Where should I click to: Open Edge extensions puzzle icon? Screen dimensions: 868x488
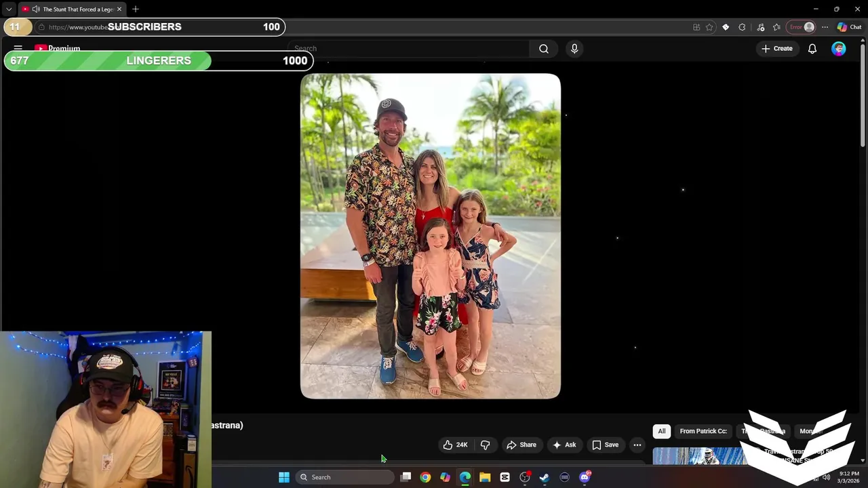click(742, 27)
